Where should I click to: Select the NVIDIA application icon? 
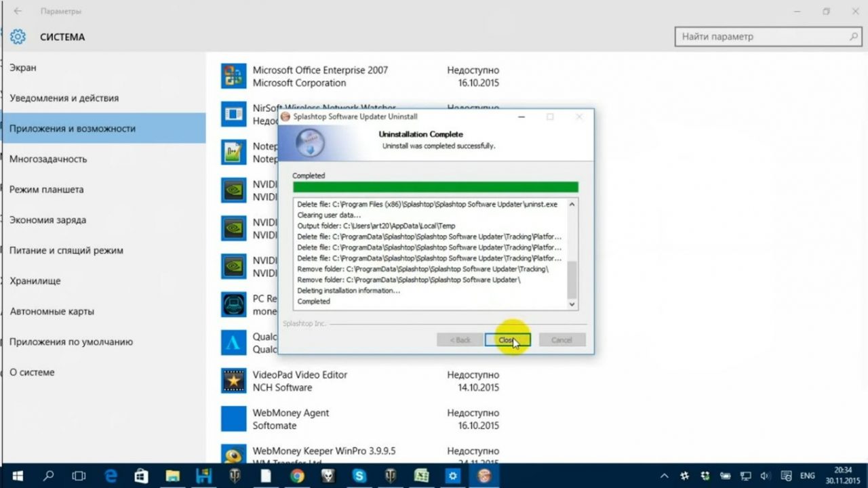(x=233, y=190)
